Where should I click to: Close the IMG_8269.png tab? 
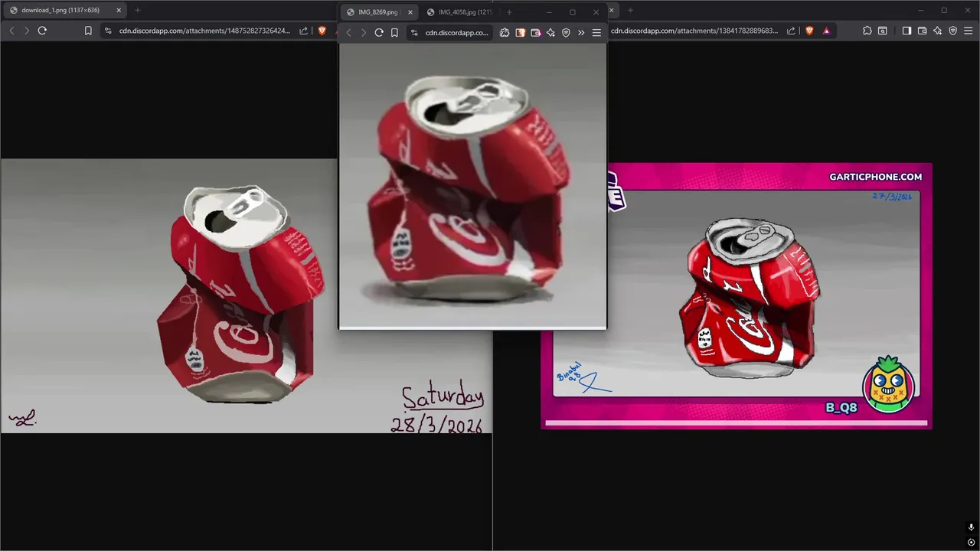[x=410, y=12]
